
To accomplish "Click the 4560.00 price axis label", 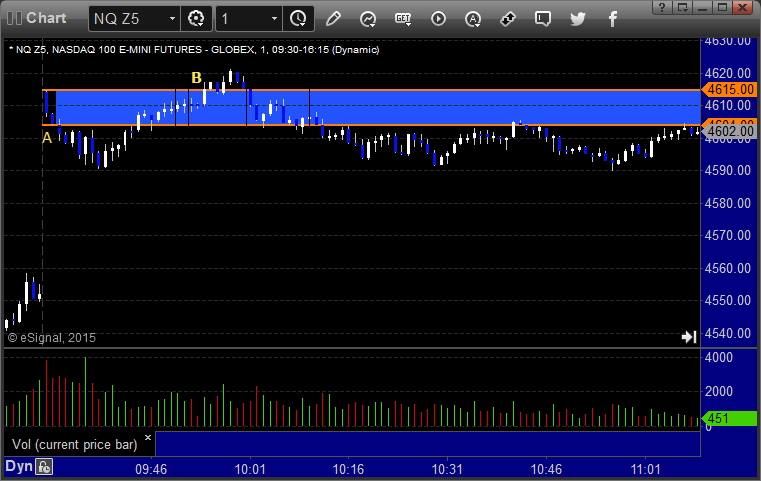I will [728, 268].
